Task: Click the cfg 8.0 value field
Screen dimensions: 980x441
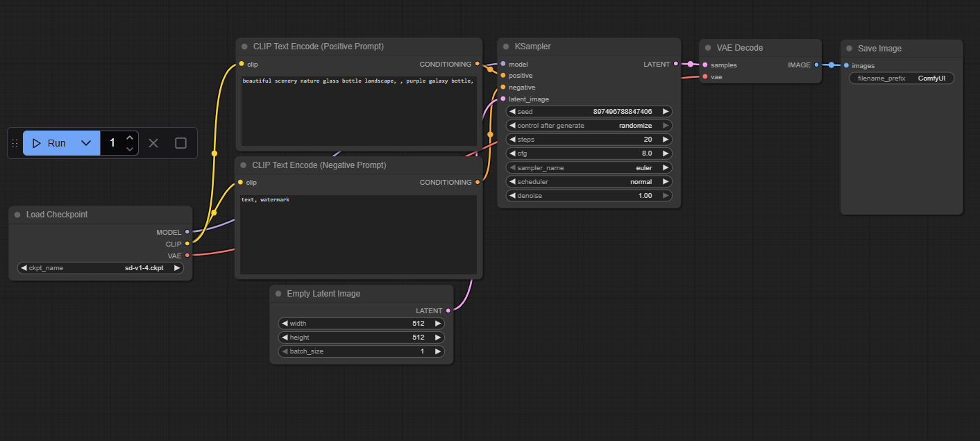Action: click(x=589, y=153)
